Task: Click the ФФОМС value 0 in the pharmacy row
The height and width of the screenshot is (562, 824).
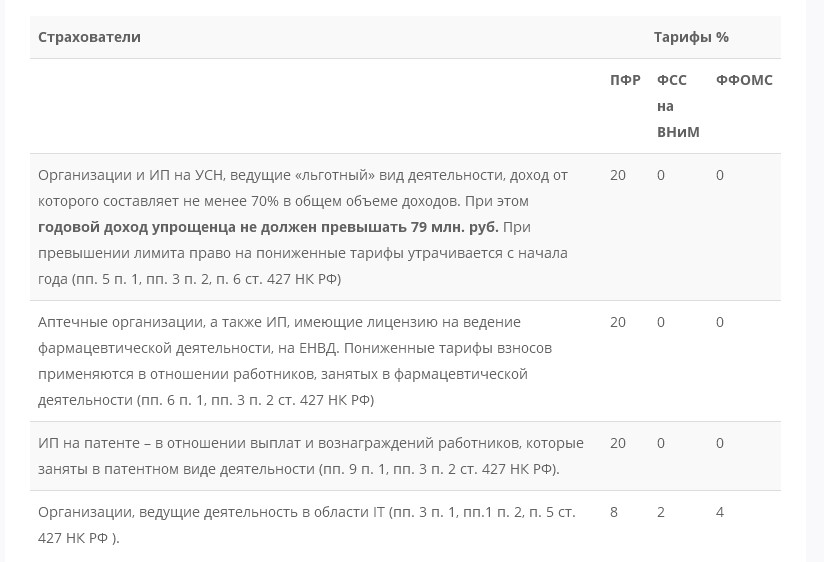Action: [720, 322]
